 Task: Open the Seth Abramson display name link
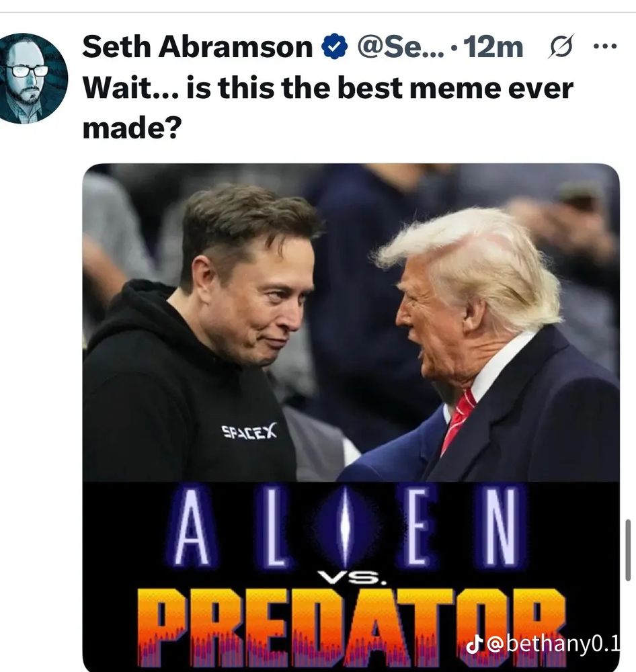tap(198, 46)
